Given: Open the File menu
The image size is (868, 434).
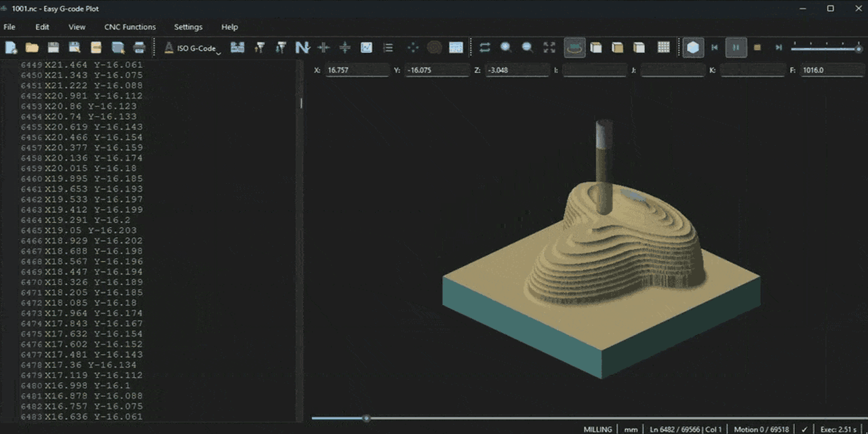Looking at the screenshot, I should click(9, 27).
